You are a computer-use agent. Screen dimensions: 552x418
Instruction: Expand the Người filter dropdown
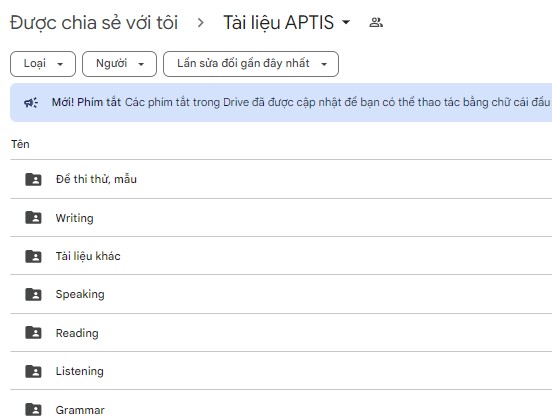tap(119, 64)
